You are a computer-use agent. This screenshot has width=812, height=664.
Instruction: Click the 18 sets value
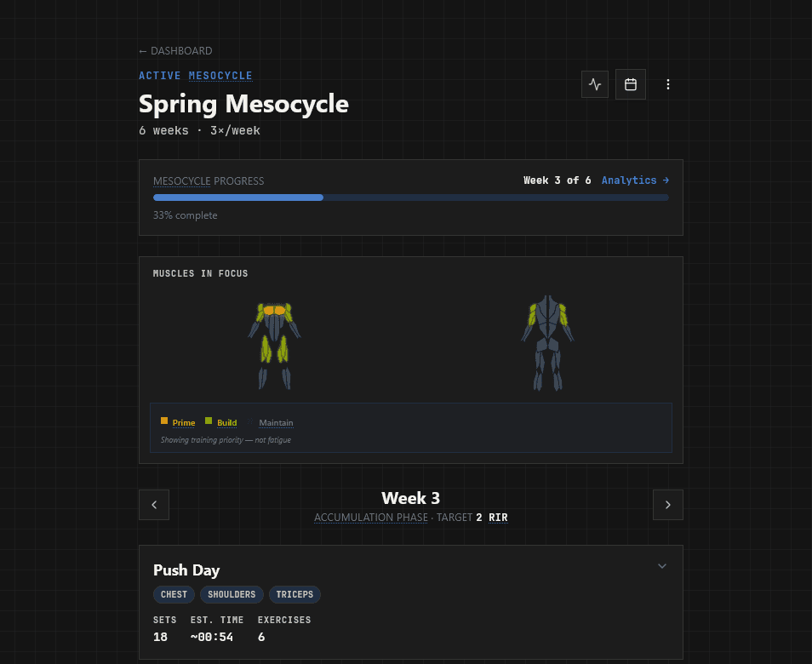point(161,637)
